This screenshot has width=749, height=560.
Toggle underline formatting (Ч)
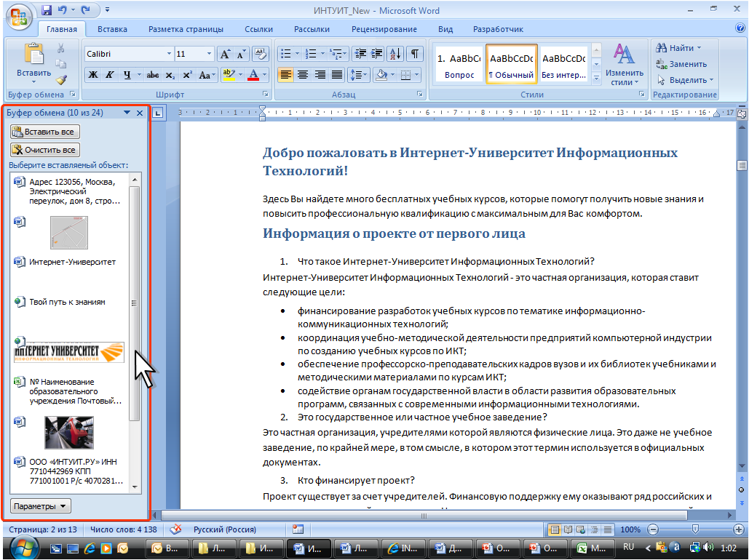(127, 75)
